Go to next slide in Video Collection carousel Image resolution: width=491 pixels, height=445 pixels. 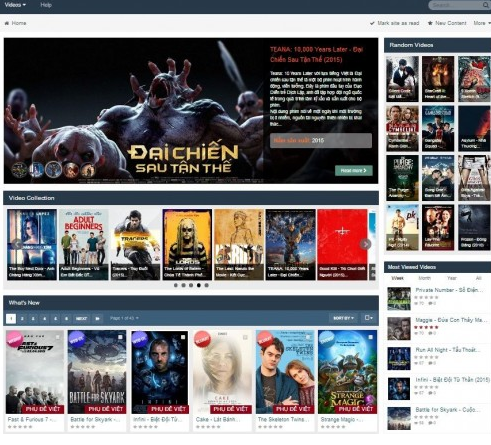[365, 244]
